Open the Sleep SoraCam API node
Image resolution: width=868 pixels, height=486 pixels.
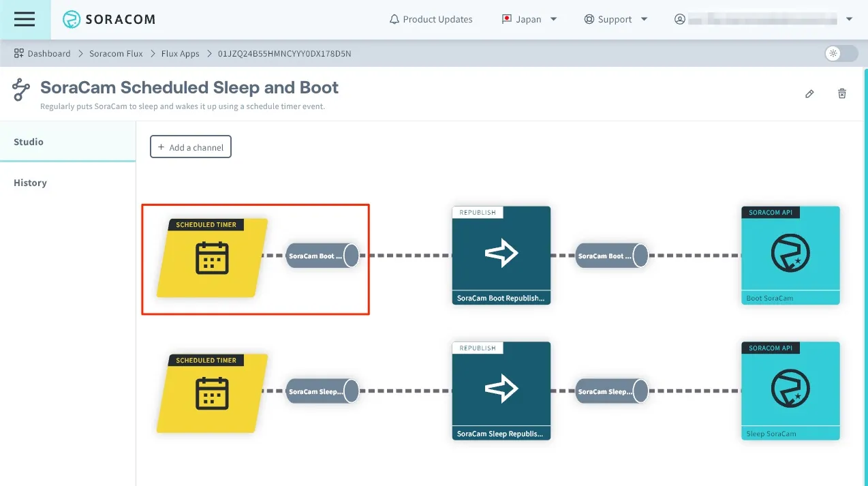(x=790, y=391)
